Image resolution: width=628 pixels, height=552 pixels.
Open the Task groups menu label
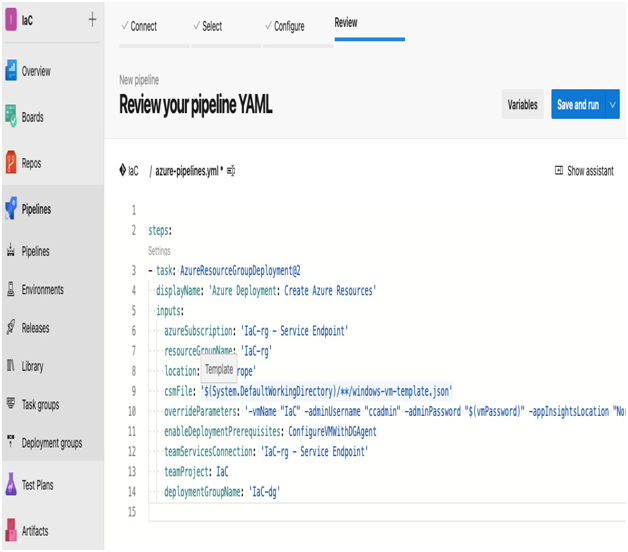[x=40, y=405]
